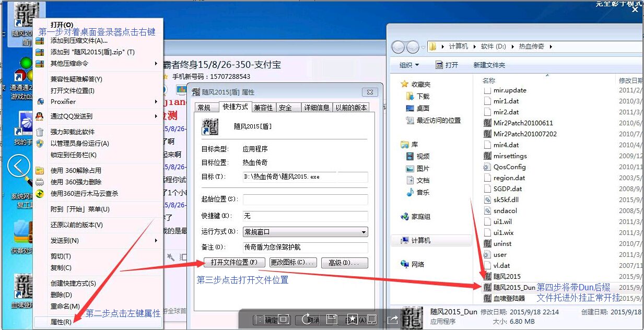The height and width of the screenshot is (330, 644).
Task: Choose 打开文件位置(I) in the context menu
Action: [x=73, y=91]
